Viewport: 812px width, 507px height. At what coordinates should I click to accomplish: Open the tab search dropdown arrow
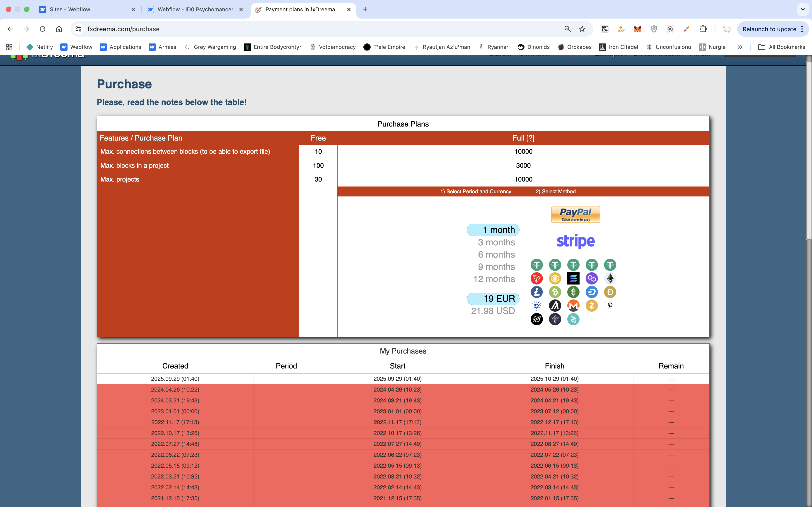click(x=803, y=9)
